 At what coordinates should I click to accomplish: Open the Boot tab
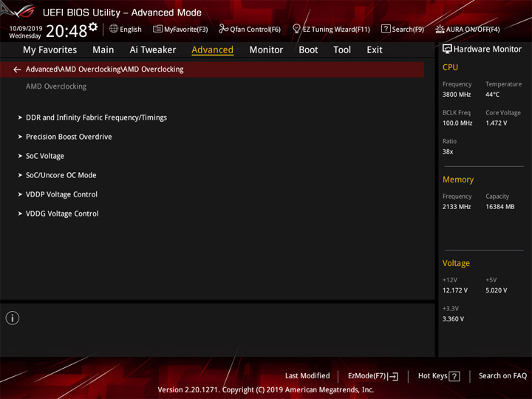pos(308,50)
